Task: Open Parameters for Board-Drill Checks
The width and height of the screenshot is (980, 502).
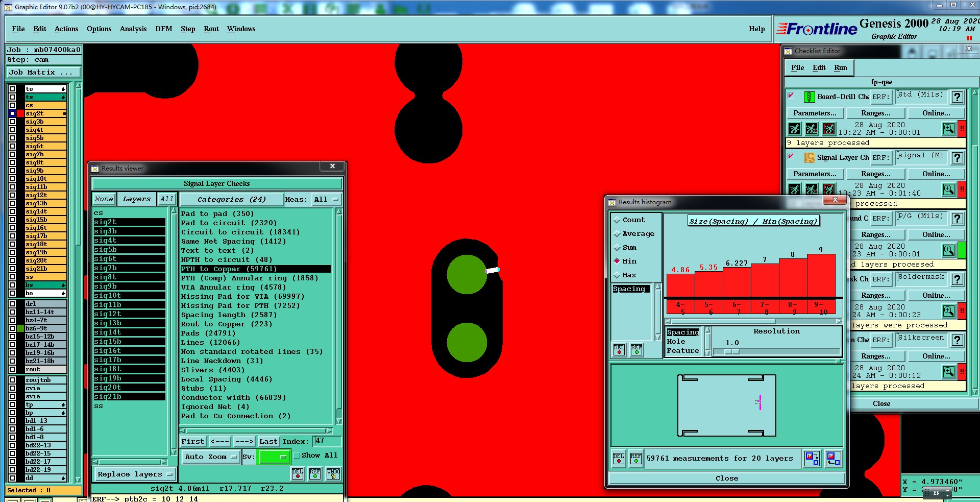Action: click(x=815, y=113)
